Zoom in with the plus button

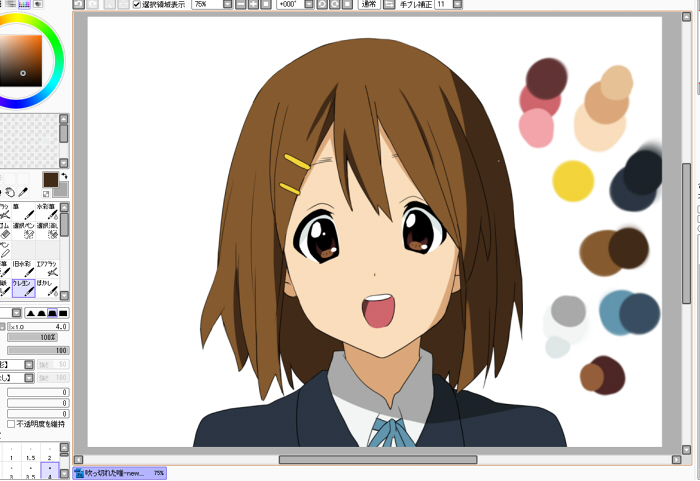click(253, 4)
